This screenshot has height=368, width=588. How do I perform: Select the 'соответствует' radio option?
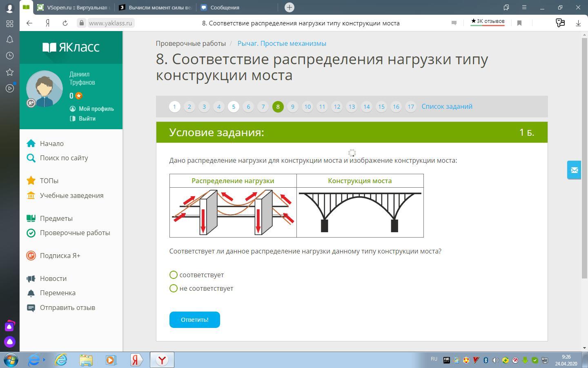[174, 275]
